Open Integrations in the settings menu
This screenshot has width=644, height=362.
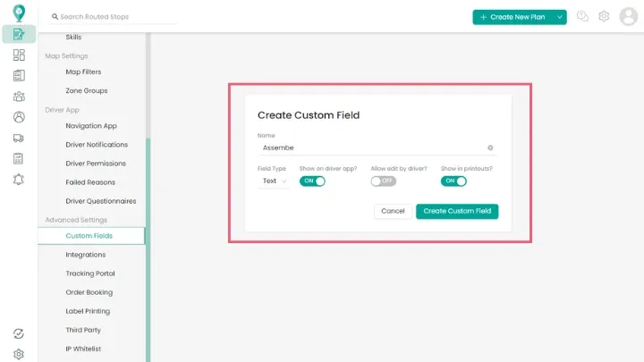(x=86, y=255)
